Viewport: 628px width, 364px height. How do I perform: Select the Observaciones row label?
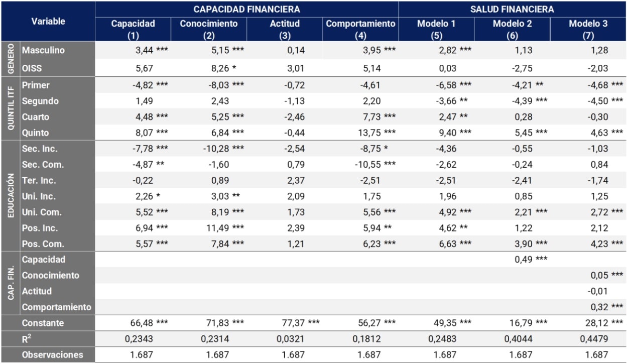tap(53, 354)
